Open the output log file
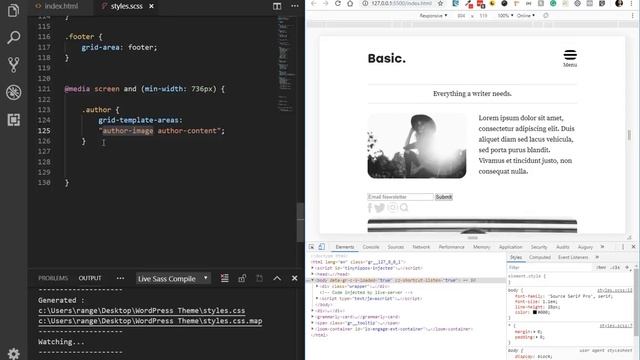Screen dimensions: 640x360 (x=259, y=278)
